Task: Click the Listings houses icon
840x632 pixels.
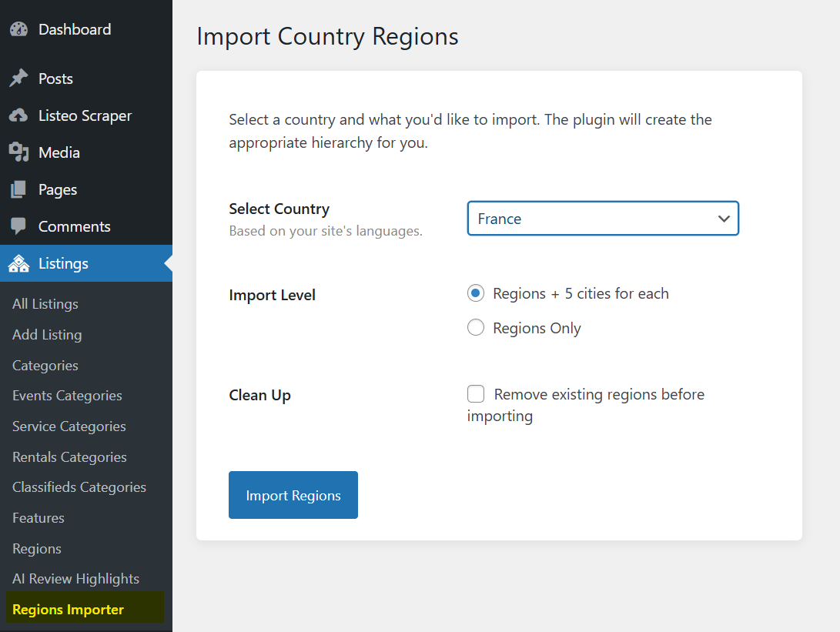Action: click(x=18, y=264)
